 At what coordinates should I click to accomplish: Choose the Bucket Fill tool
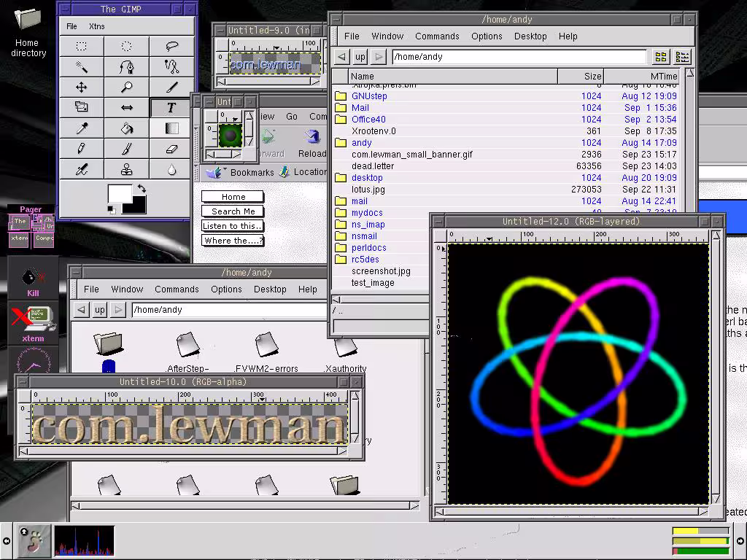127,128
